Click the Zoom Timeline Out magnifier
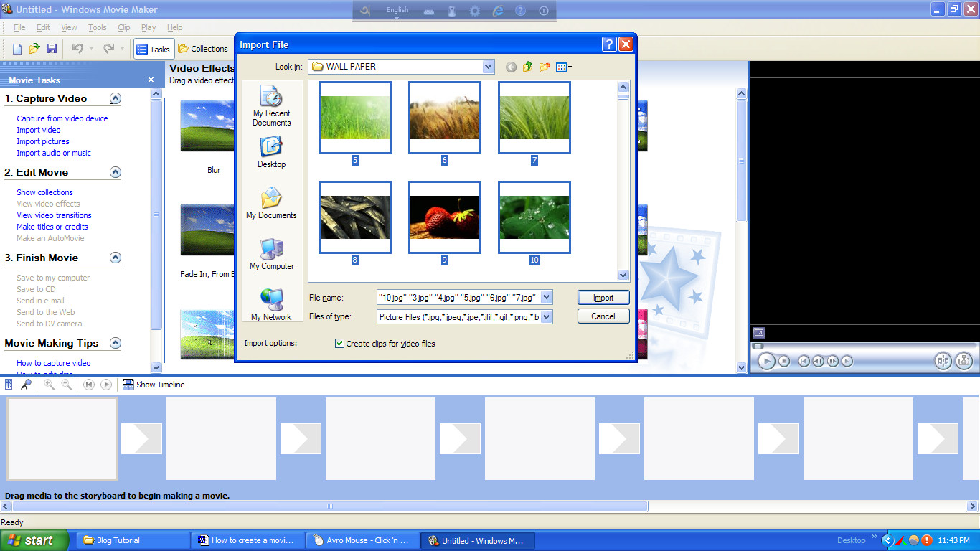980x551 pixels. pos(66,385)
